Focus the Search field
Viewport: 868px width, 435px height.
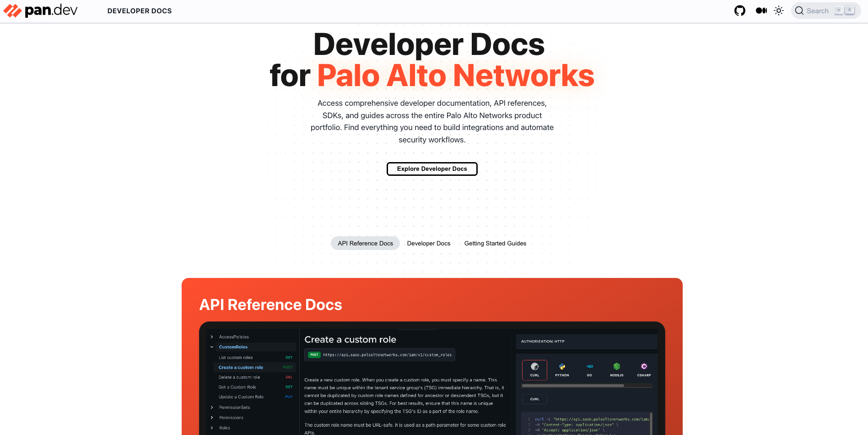pos(826,11)
